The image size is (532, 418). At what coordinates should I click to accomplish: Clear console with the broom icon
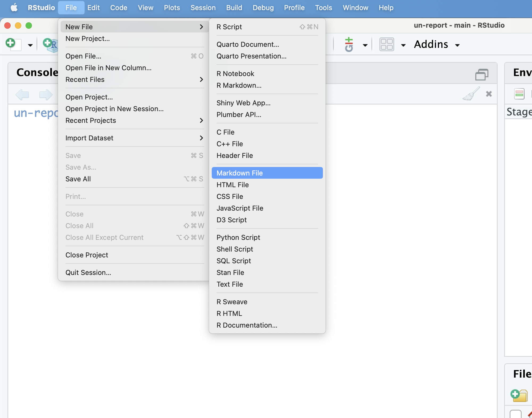(471, 94)
